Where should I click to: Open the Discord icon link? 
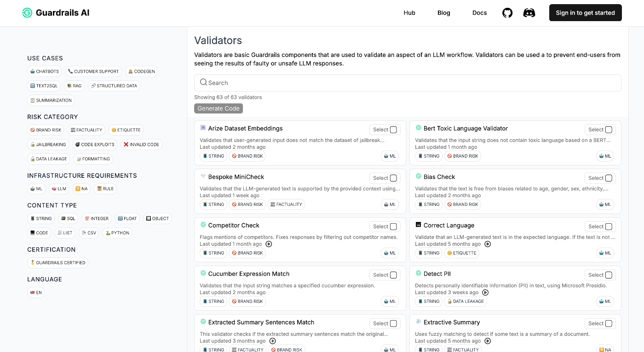pos(529,13)
